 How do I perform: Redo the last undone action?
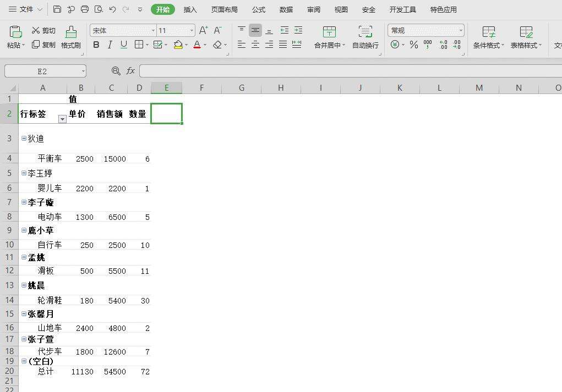[126, 9]
